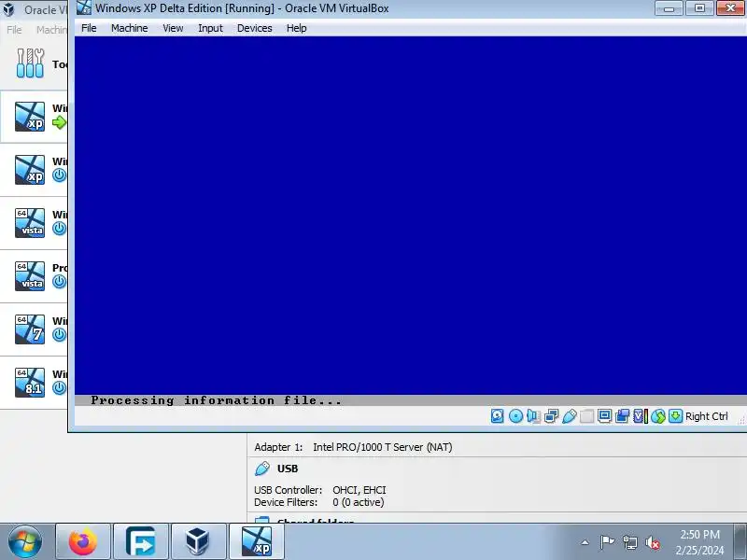The image size is (747, 560).
Task: Select the Vista VM labeled 'Pro' in Manager
Action: coord(34,276)
